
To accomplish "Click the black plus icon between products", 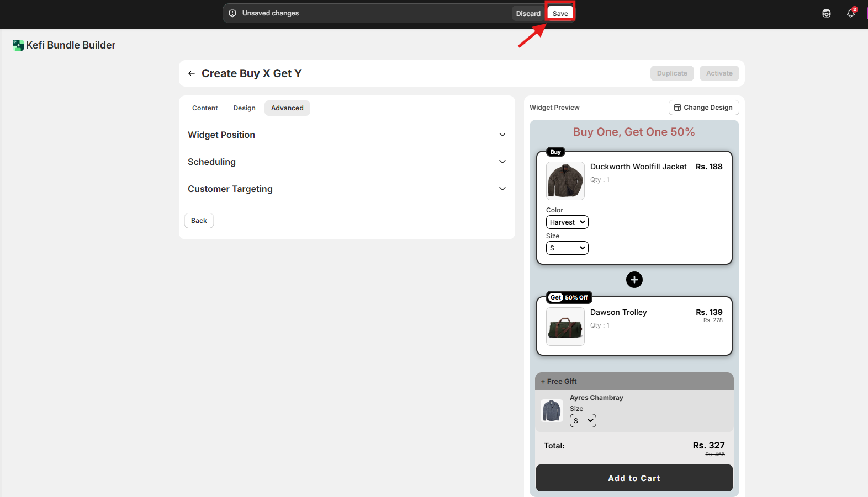I will click(x=634, y=280).
